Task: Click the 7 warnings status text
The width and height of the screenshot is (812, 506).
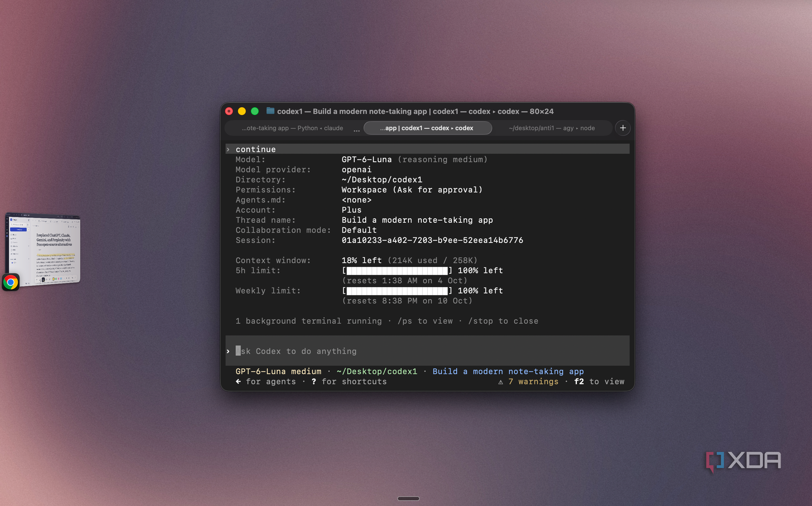Action: tap(533, 382)
